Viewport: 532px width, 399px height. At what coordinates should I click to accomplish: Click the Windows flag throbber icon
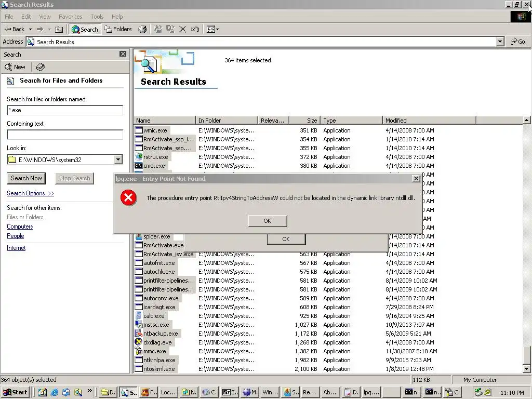[521, 17]
